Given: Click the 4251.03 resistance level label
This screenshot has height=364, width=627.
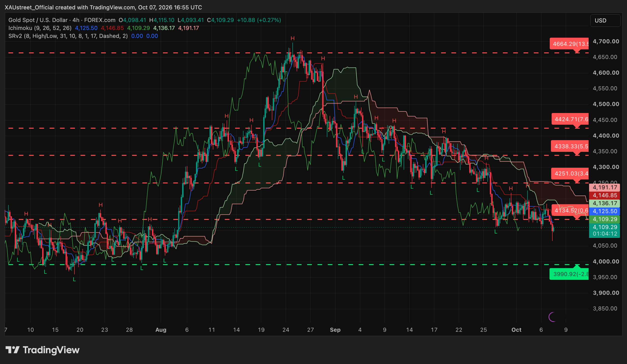Looking at the screenshot, I should click(x=570, y=174).
